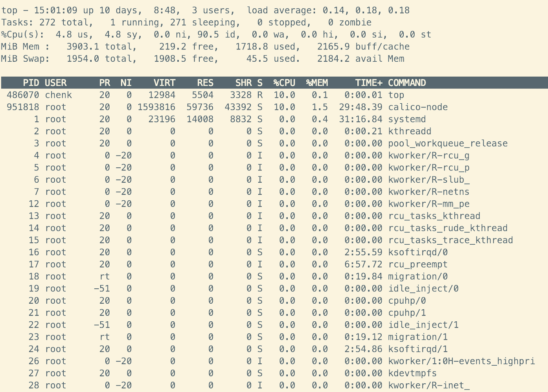The height and width of the screenshot is (392, 548).
Task: Select the PID column header
Action: click(31, 83)
